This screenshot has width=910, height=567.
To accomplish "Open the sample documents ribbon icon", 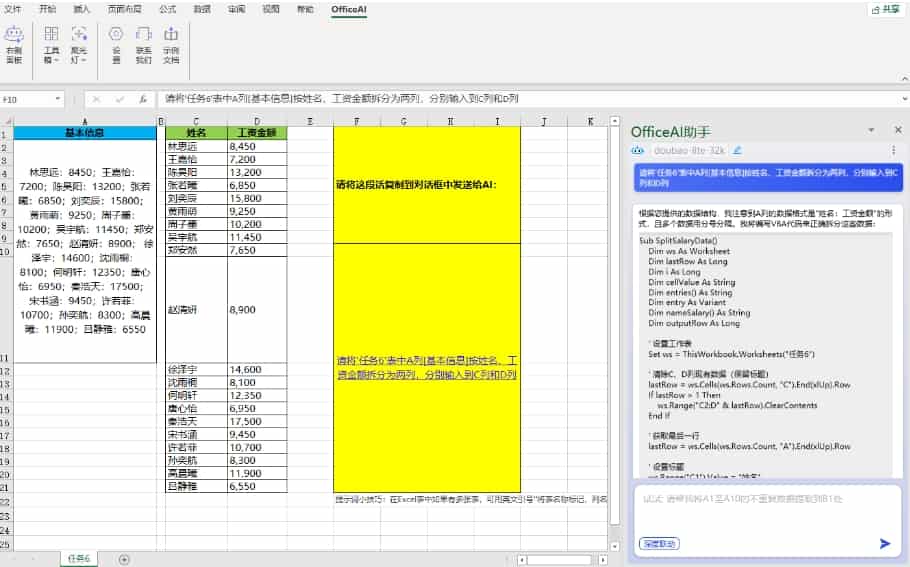I will pyautogui.click(x=171, y=44).
